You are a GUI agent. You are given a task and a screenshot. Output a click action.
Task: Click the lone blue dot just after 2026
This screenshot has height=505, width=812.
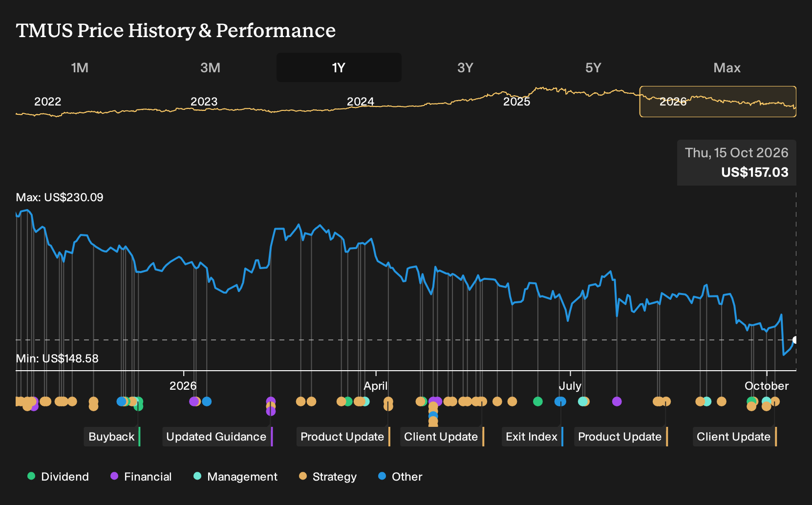207,401
